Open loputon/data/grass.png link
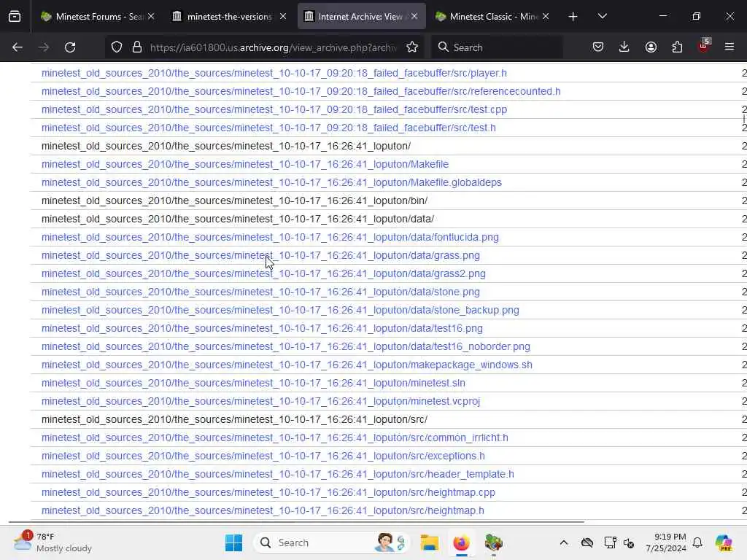This screenshot has width=747, height=560. pyautogui.click(x=260, y=255)
